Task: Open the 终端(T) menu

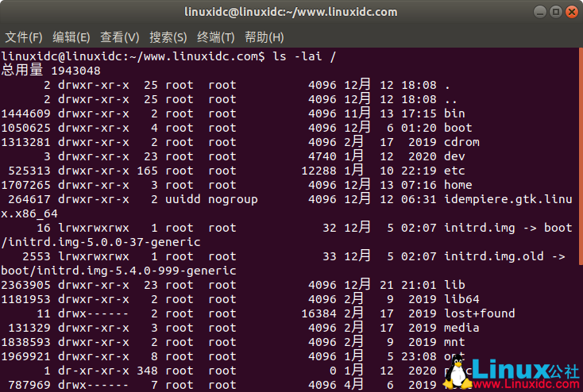Action: pyautogui.click(x=216, y=37)
